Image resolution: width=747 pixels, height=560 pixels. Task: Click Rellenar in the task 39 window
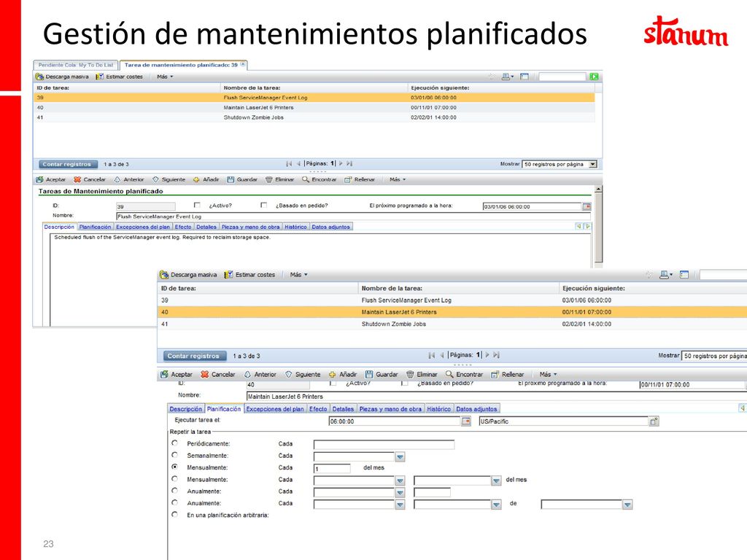click(360, 179)
